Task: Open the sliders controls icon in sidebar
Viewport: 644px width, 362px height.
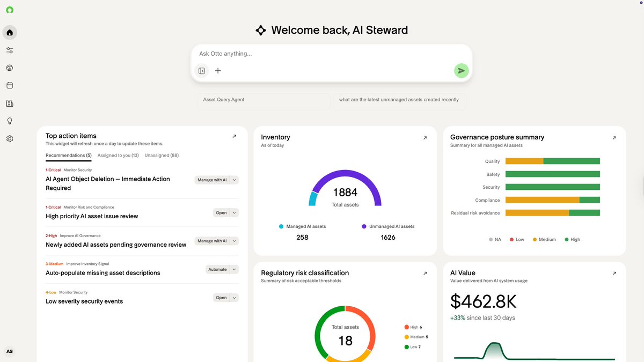Action: coord(10,50)
